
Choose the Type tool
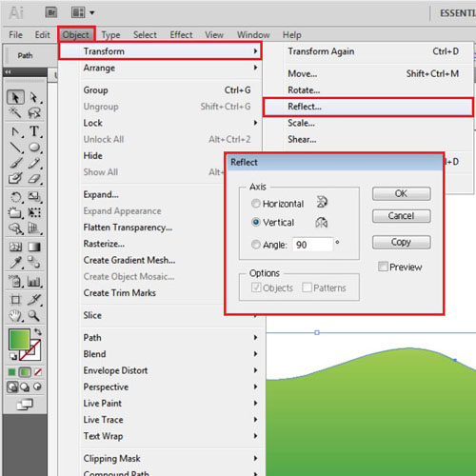[x=34, y=131]
